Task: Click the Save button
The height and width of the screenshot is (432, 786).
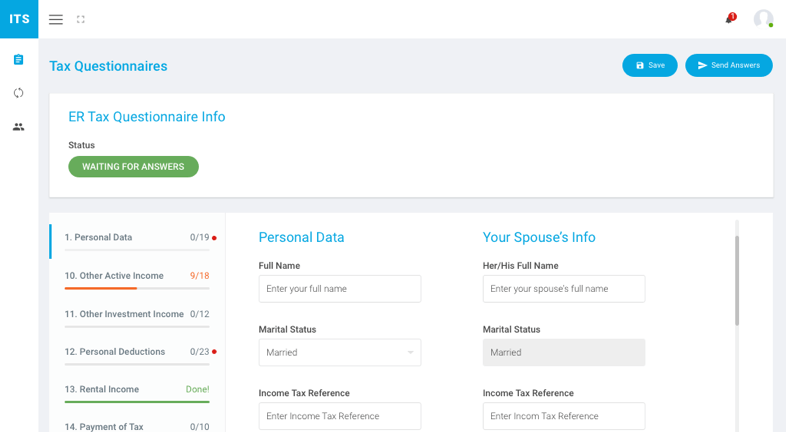Action: click(x=649, y=66)
